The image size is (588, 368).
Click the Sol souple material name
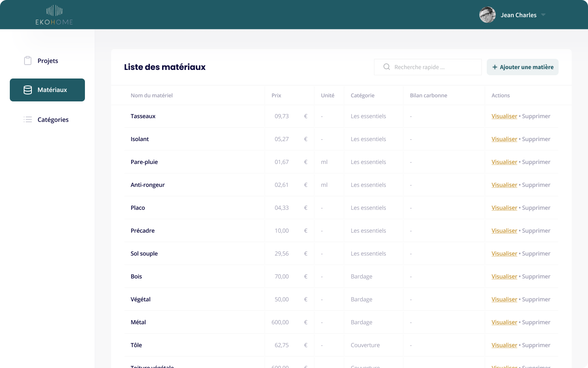click(144, 254)
